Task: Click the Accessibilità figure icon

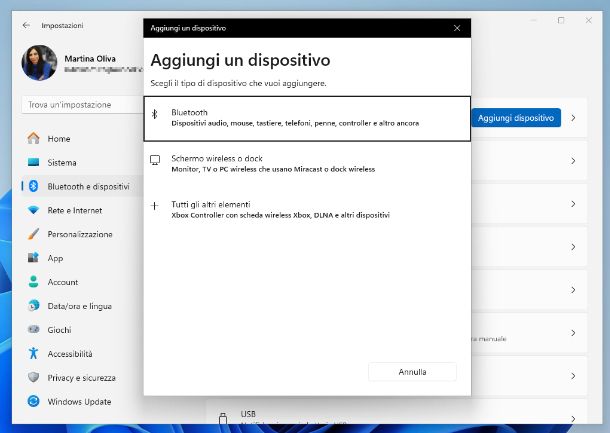Action: click(x=33, y=354)
